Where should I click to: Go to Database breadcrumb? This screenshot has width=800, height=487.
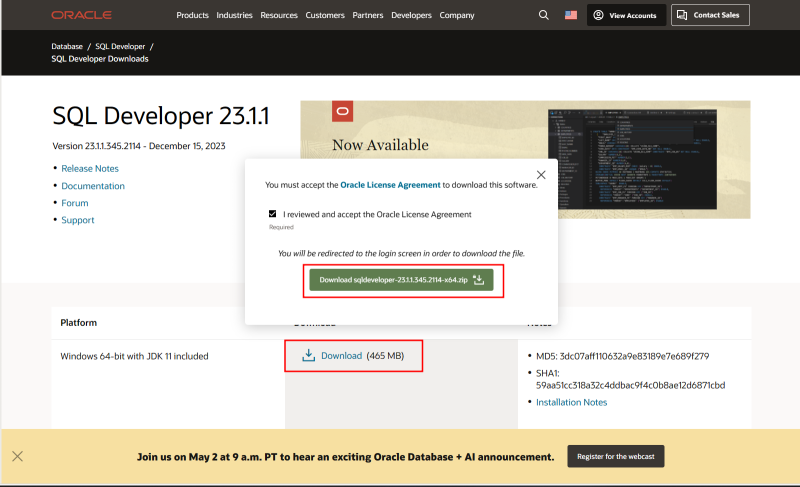click(67, 46)
